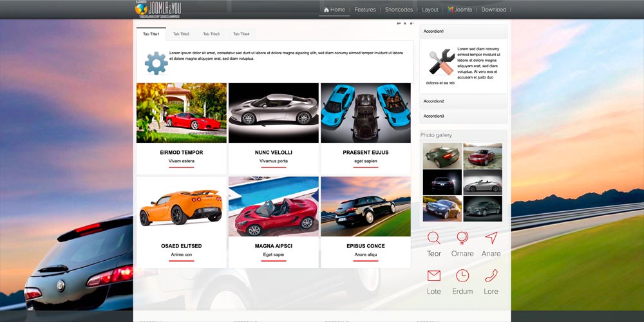Image resolution: width=644 pixels, height=322 pixels.
Task: Click the paper plane icon above Anare
Action: tap(491, 238)
